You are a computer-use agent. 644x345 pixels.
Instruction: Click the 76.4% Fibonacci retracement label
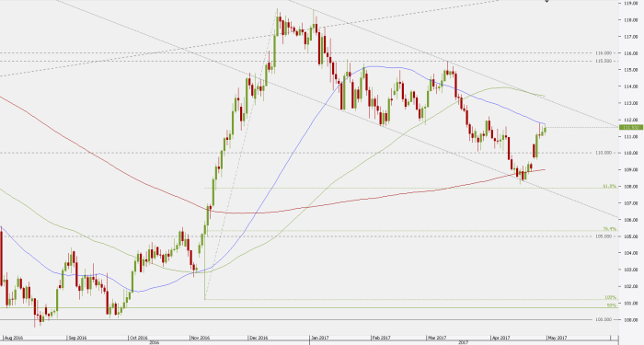[x=610, y=229]
